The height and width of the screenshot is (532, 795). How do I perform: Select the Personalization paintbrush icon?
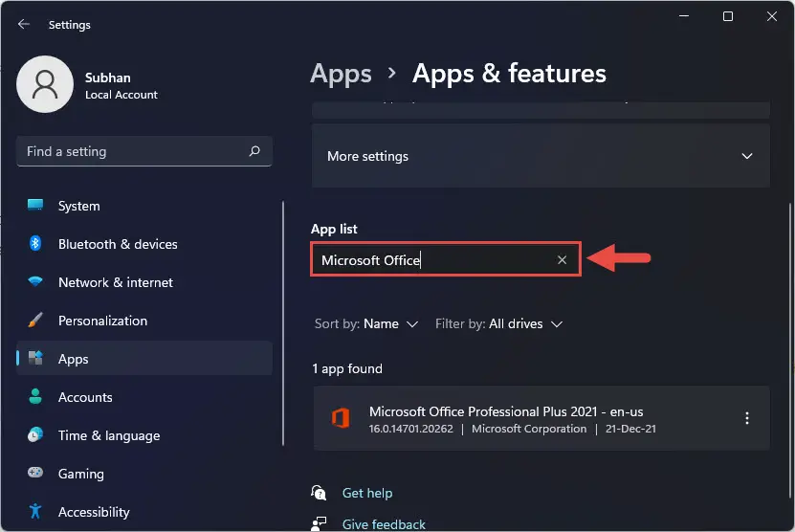click(35, 320)
